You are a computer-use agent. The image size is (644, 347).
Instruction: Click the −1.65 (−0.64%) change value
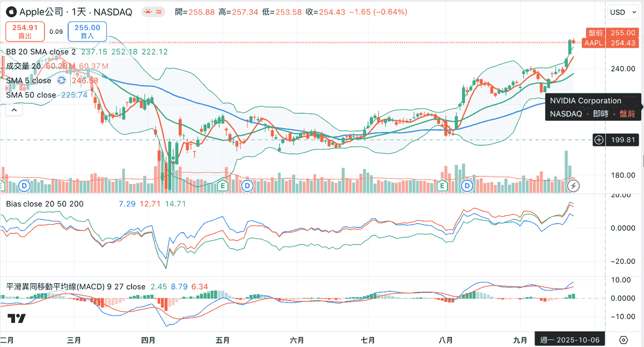[x=378, y=12]
